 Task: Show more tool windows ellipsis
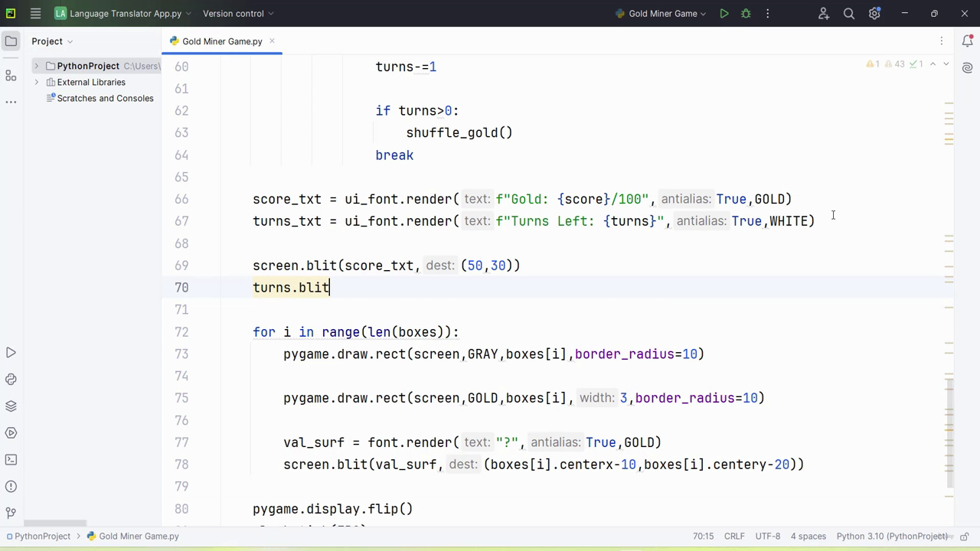click(11, 102)
